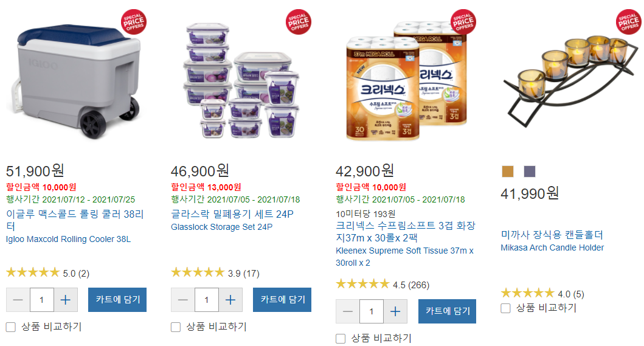
Task: Click minus icon for Glasslock Storage Set
Action: pyautogui.click(x=183, y=300)
